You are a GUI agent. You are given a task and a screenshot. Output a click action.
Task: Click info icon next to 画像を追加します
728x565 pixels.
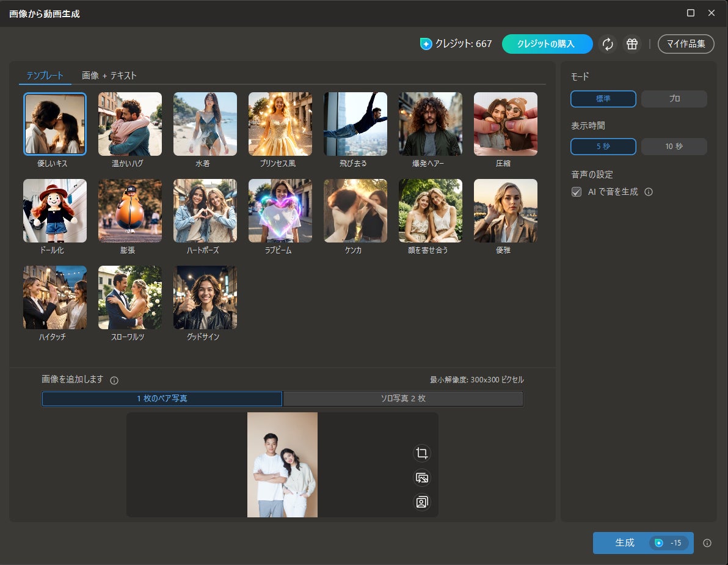tap(114, 381)
